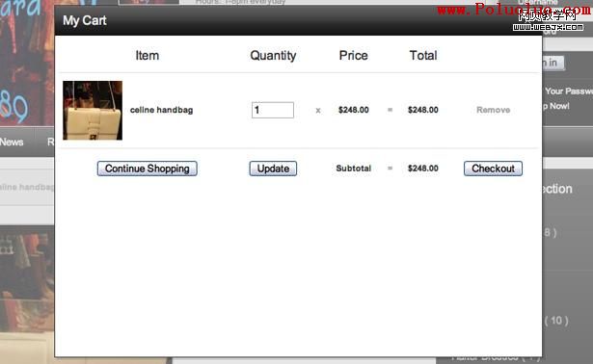Screen dimensions: 593x364
Task: Click the subtotal amount $248.00
Action: click(423, 169)
